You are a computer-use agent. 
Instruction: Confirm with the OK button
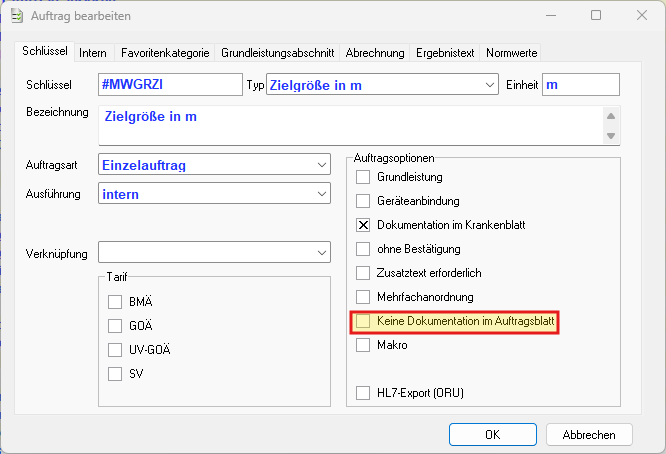tap(492, 435)
